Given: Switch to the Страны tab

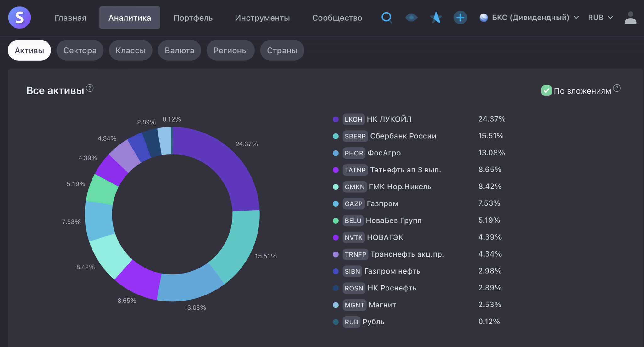Looking at the screenshot, I should [282, 50].
